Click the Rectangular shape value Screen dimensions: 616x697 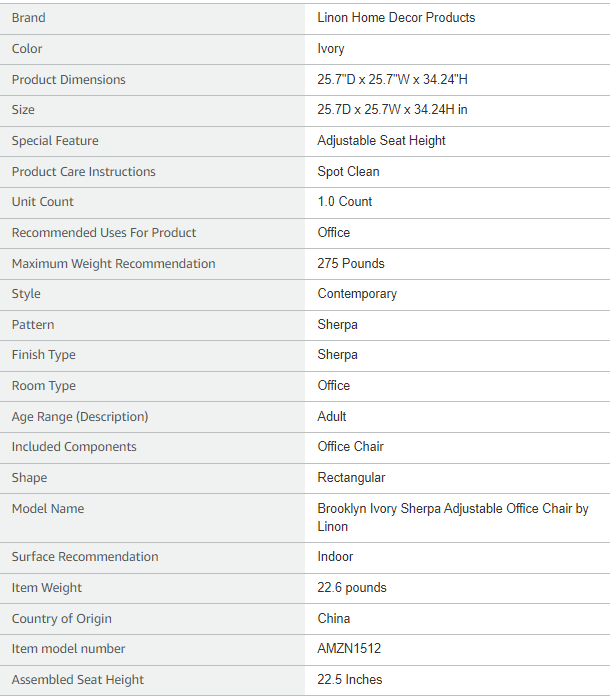pos(351,478)
